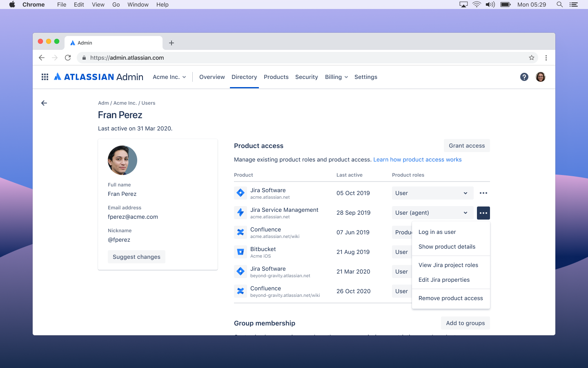Open a new browser tab with plus
The height and width of the screenshot is (368, 588).
click(x=171, y=43)
